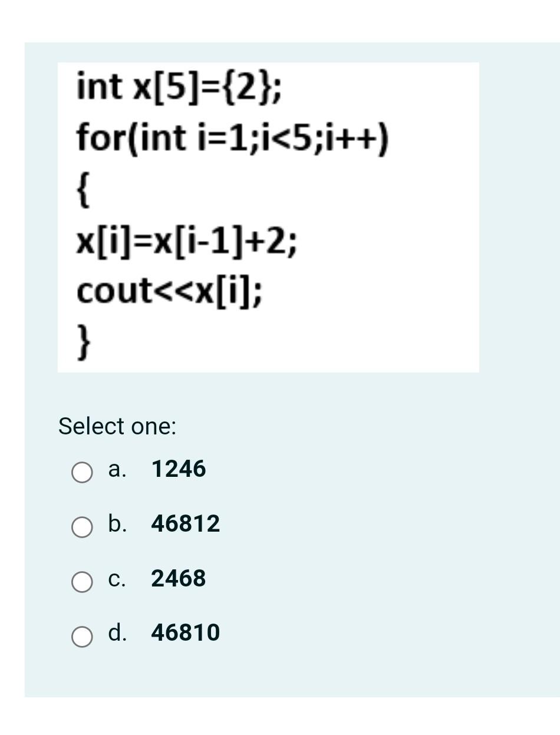
Task: Select radio button for option b
Action: coord(82,528)
